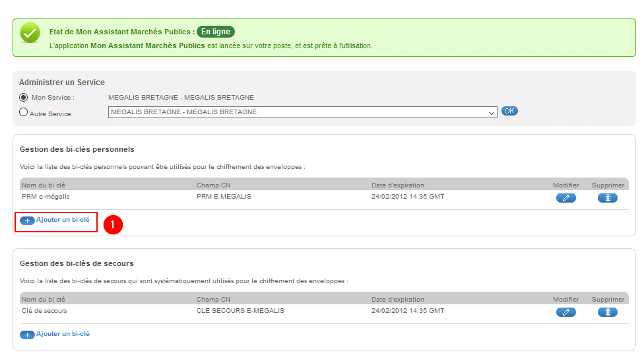Edit the Clé de secours bi-clé
This screenshot has width=644, height=363.
tap(566, 312)
